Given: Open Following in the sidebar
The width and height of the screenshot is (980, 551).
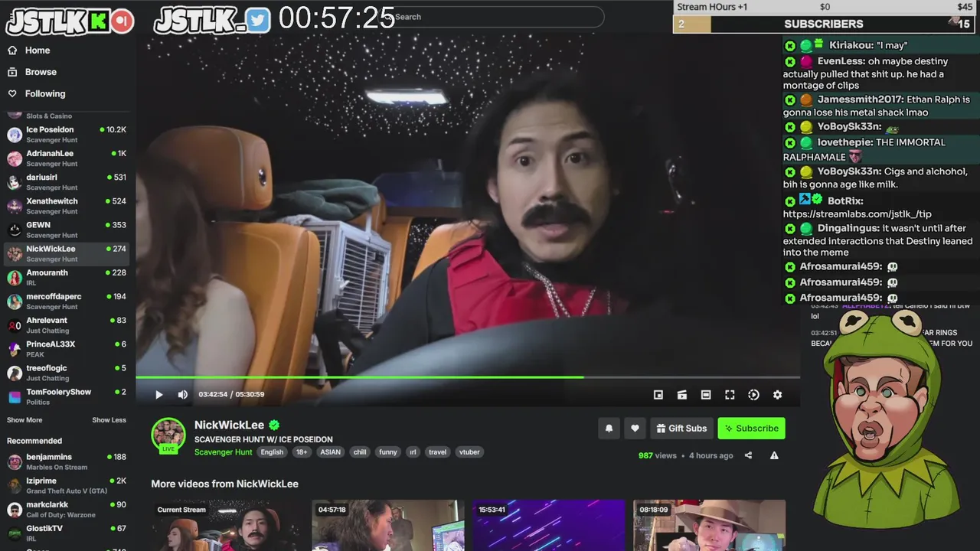Looking at the screenshot, I should pyautogui.click(x=45, y=93).
